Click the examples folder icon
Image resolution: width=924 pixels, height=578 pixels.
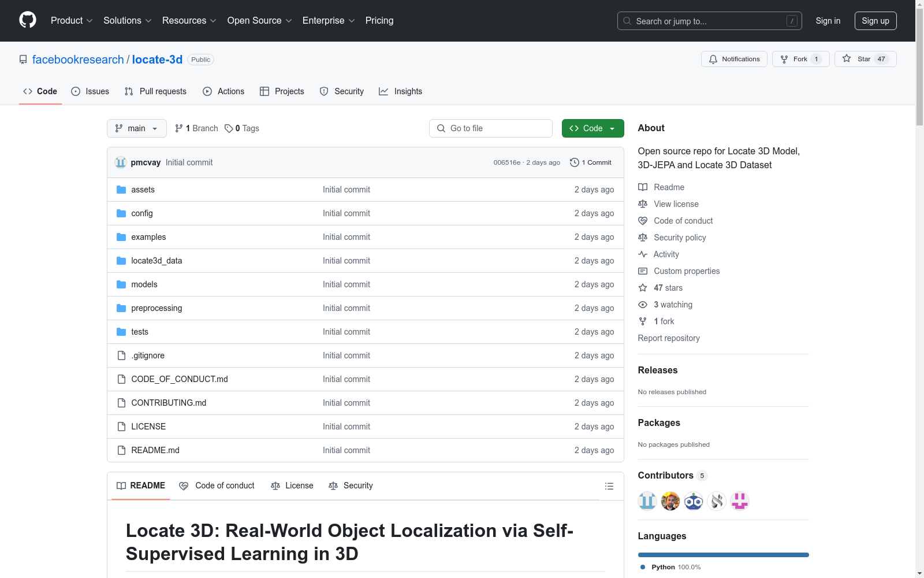pyautogui.click(x=121, y=237)
